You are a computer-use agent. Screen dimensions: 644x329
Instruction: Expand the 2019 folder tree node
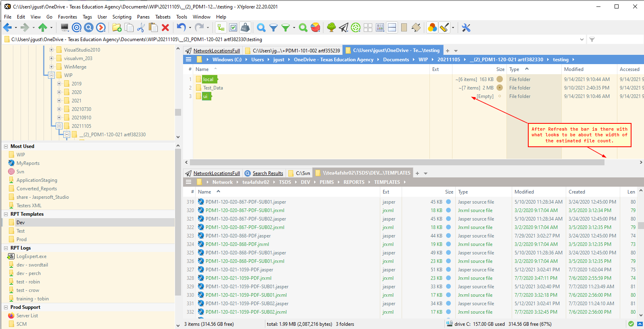coord(59,84)
